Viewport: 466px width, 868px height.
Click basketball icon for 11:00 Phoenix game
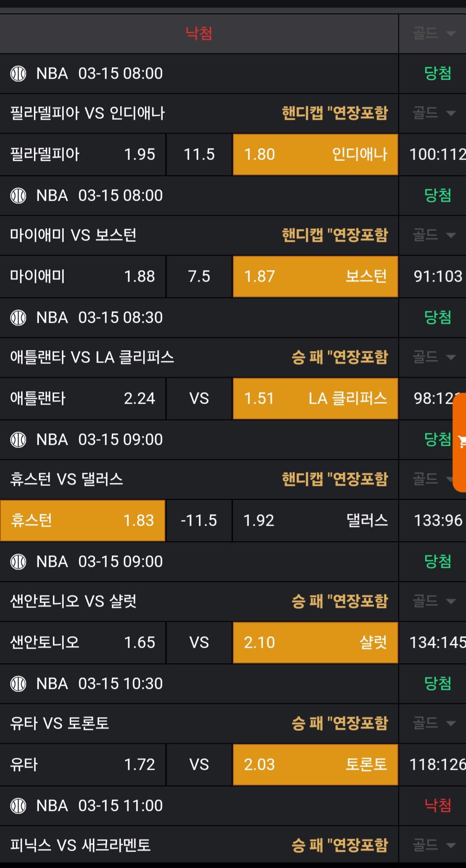pyautogui.click(x=18, y=806)
